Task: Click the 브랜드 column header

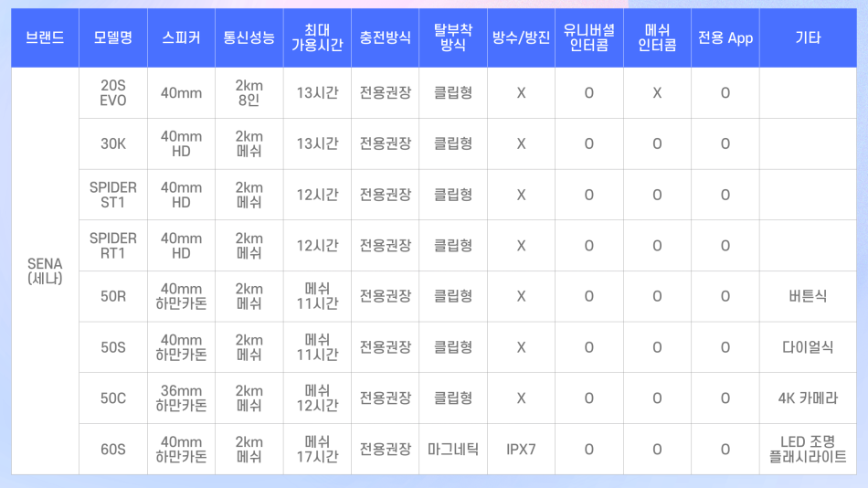Action: tap(45, 38)
